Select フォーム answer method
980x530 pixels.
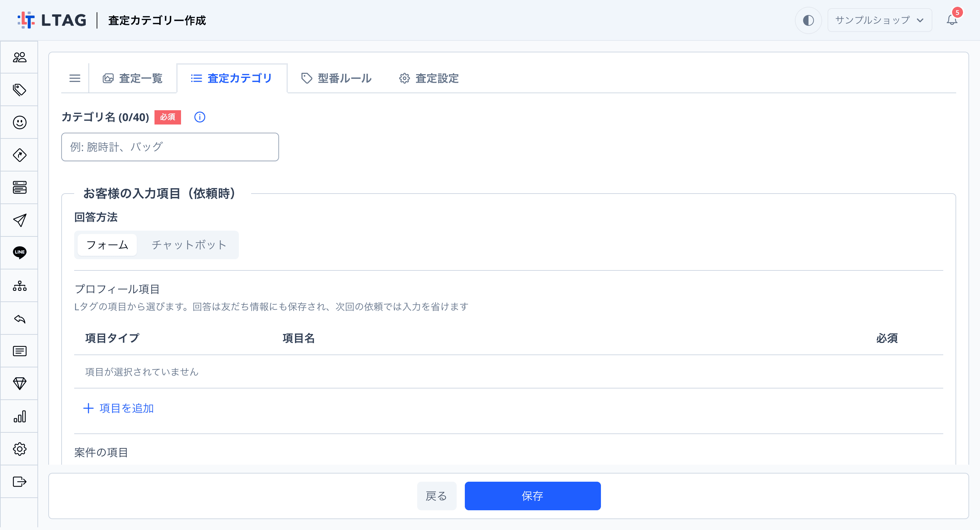pyautogui.click(x=107, y=245)
